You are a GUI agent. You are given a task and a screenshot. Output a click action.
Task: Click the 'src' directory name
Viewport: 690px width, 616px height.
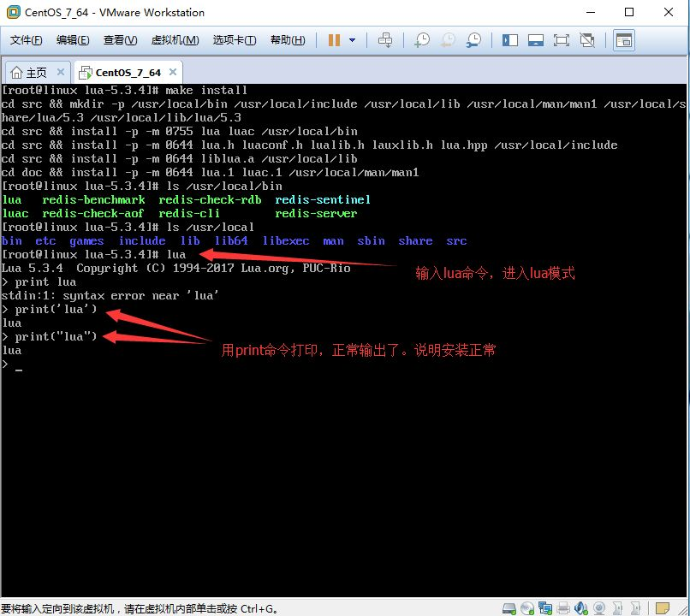tap(456, 240)
